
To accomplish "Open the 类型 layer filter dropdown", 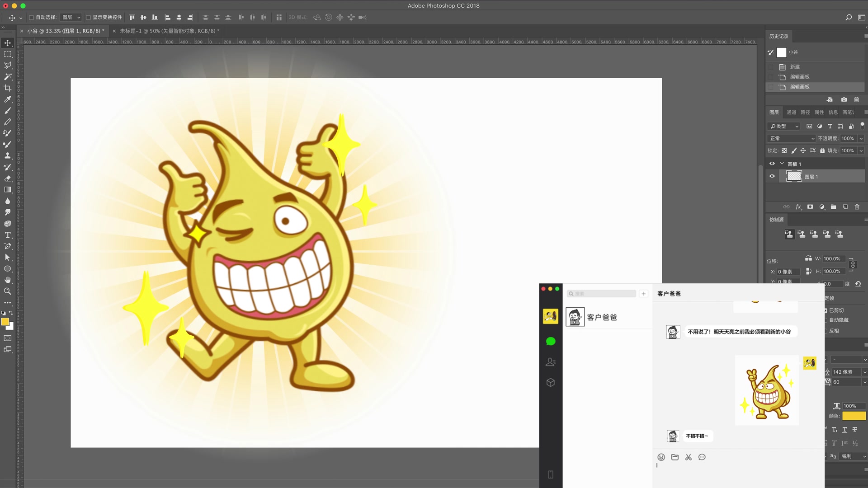I will coord(784,126).
